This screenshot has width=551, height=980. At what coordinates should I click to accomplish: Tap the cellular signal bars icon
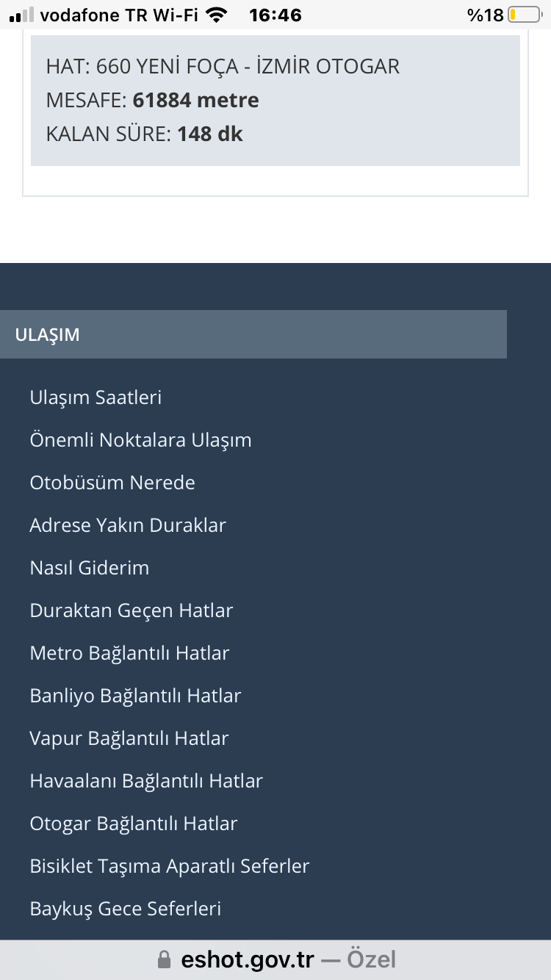(22, 15)
